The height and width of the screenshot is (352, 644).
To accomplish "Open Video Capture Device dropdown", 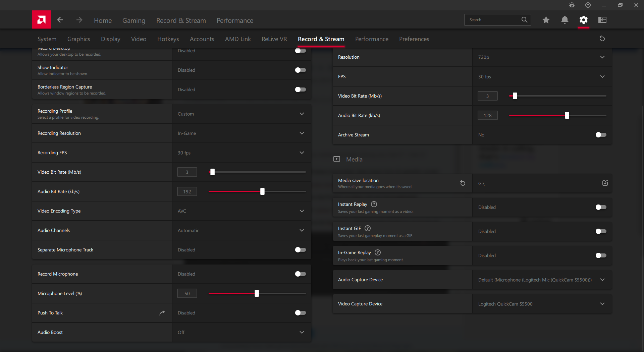I will click(x=542, y=304).
